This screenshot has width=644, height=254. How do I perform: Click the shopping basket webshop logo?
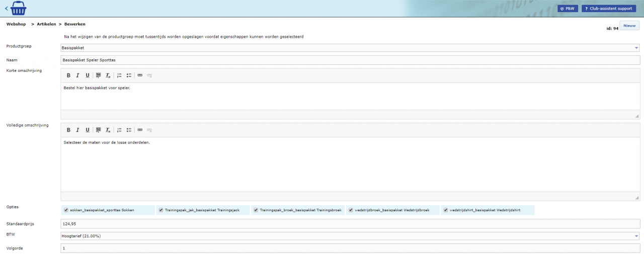click(18, 9)
